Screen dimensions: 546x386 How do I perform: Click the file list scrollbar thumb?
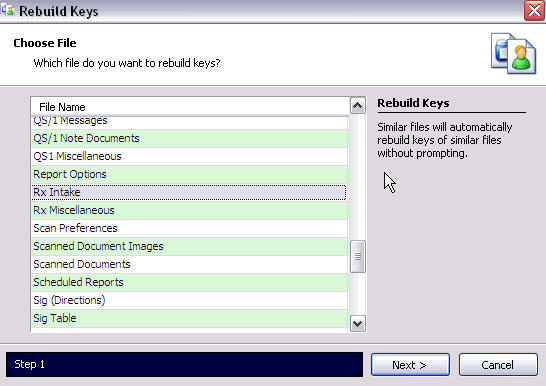coord(358,256)
